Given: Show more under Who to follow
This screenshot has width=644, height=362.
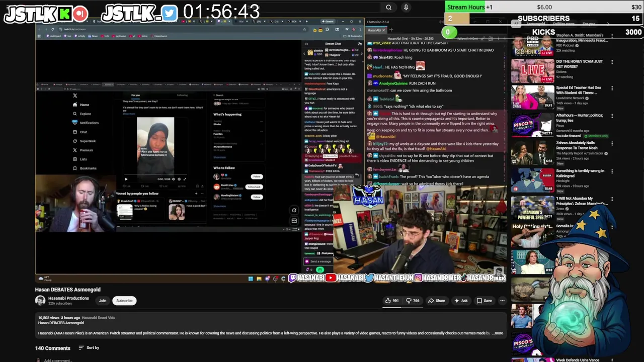Looking at the screenshot, I should (219, 206).
